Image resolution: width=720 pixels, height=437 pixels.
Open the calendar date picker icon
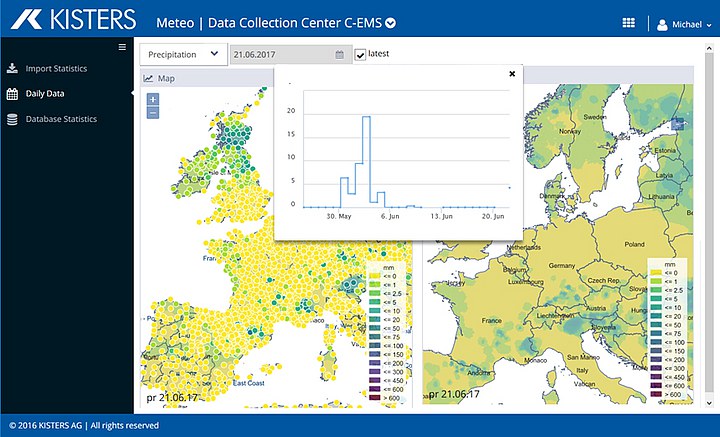coord(339,55)
